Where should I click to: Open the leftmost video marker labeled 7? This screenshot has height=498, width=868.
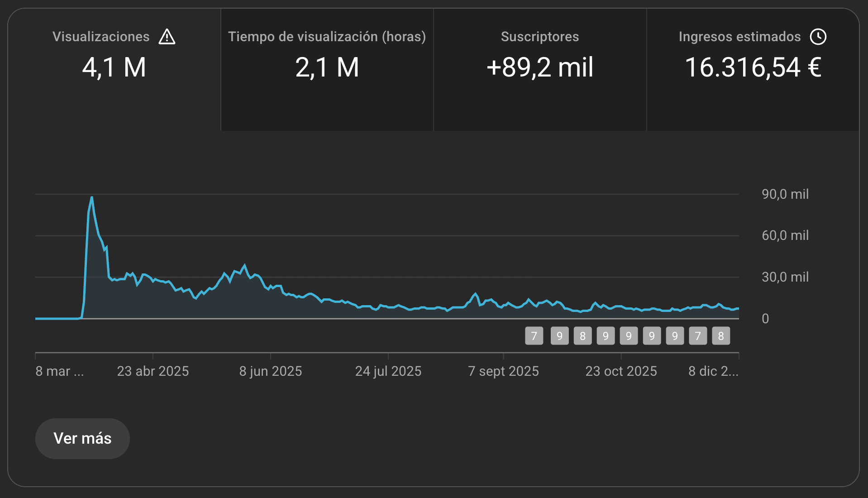(534, 336)
